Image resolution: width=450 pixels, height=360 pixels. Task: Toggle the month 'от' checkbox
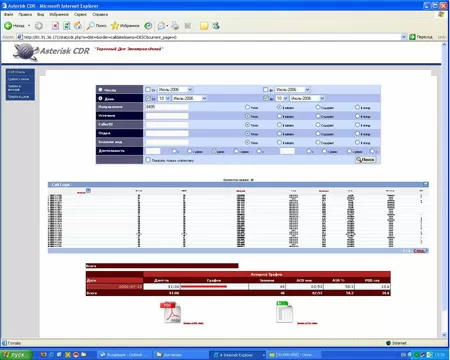148,90
